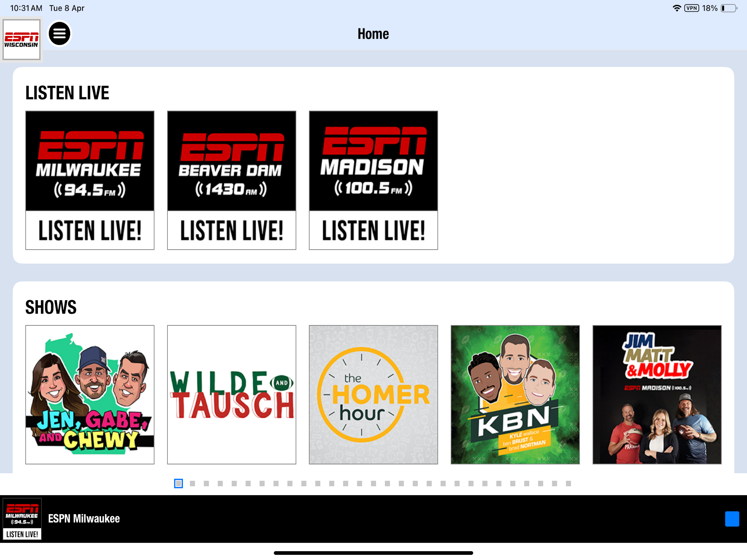The image size is (747, 560).
Task: Tap the LISTEN LIVE section heading
Action: pyautogui.click(x=67, y=93)
